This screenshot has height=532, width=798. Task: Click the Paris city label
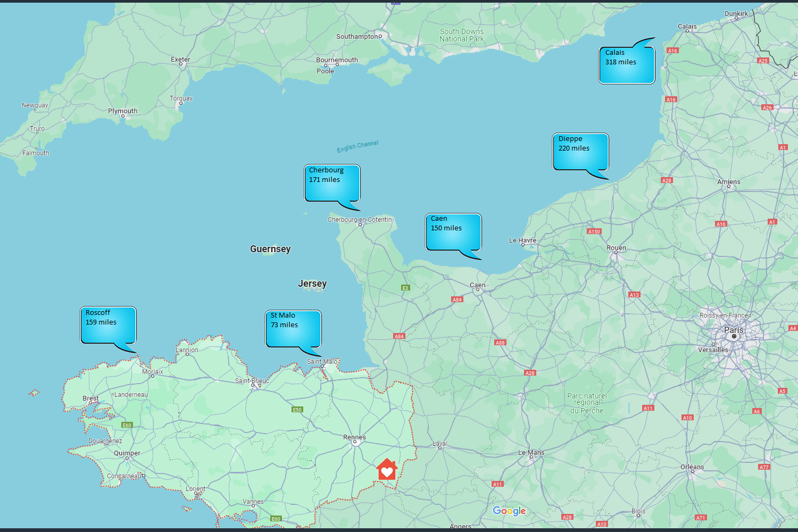pos(734,330)
